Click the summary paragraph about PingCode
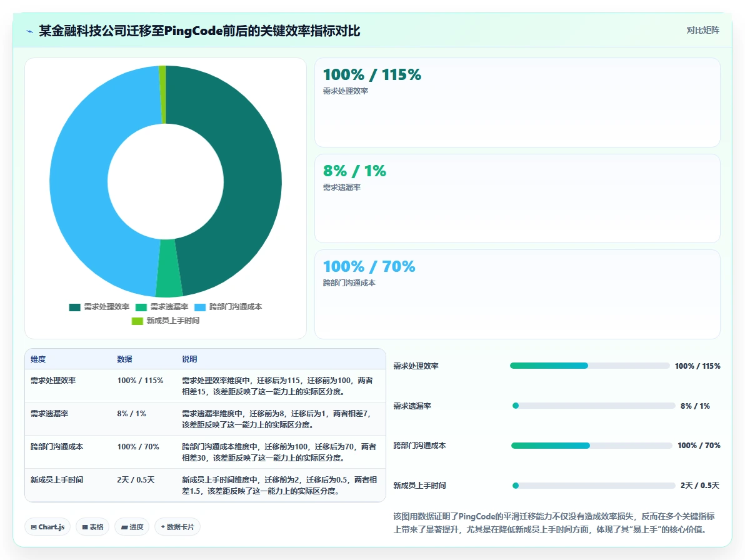The width and height of the screenshot is (745, 560). (x=554, y=523)
